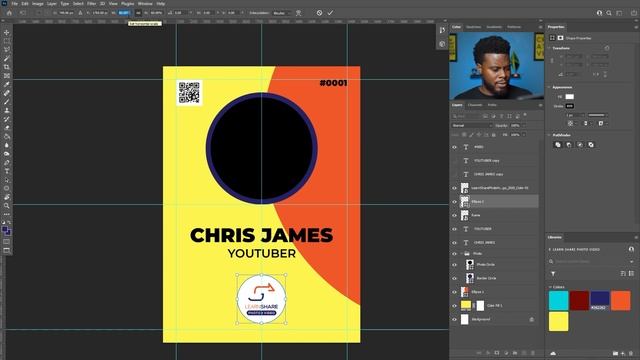Hide the Photo Circle layer
640x360 pixels.
(454, 264)
